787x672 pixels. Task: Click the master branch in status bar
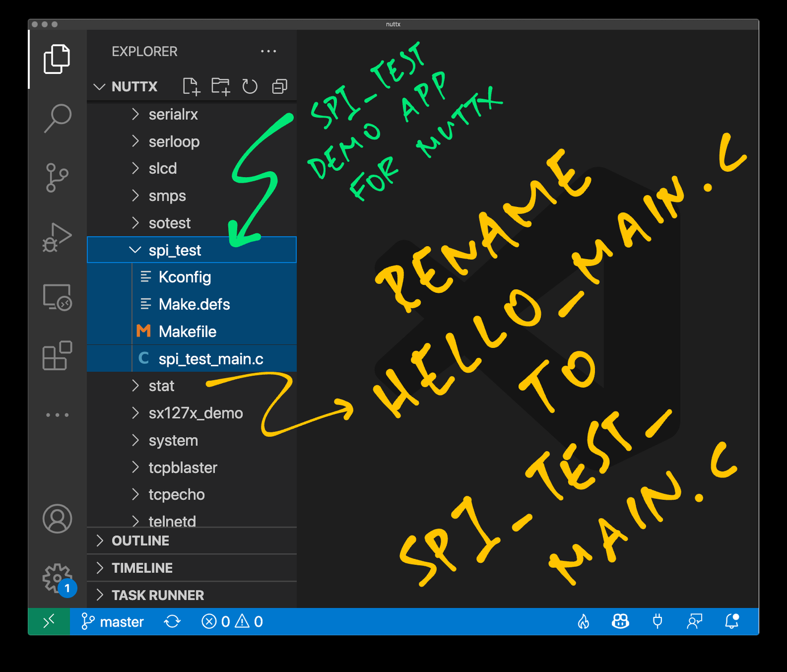point(113,622)
